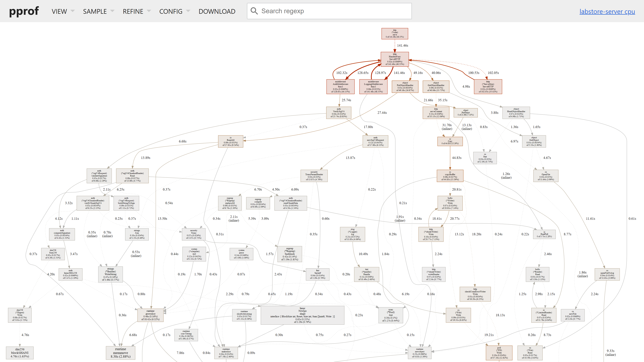The width and height of the screenshot is (644, 362).
Task: Select the middleware AuthMiddleware func1 node
Action: click(341, 87)
